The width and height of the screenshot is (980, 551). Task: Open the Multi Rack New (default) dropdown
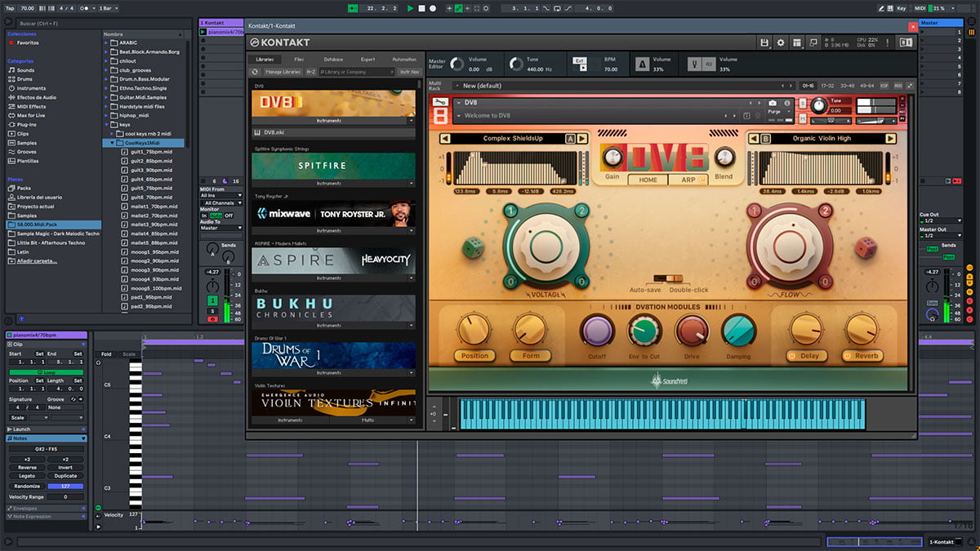point(621,86)
